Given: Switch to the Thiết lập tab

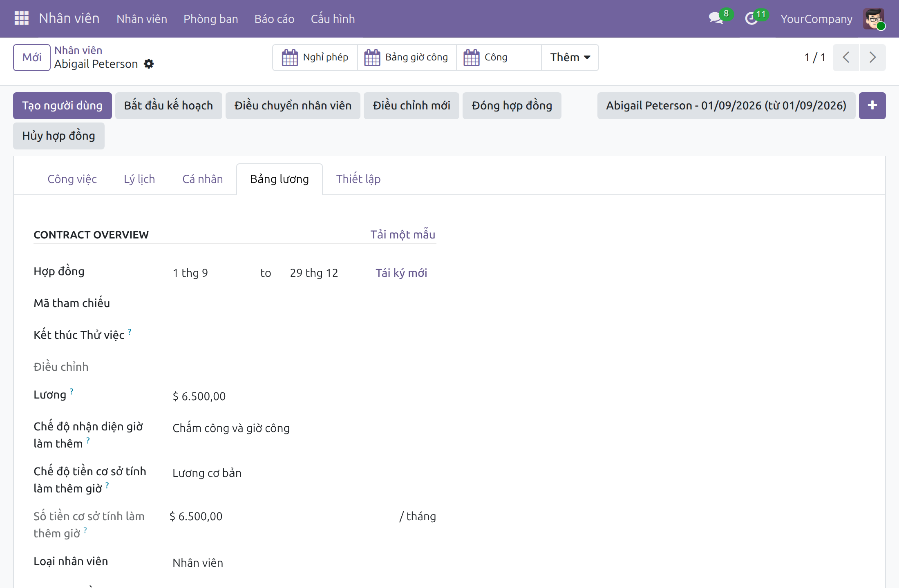Looking at the screenshot, I should tap(358, 179).
